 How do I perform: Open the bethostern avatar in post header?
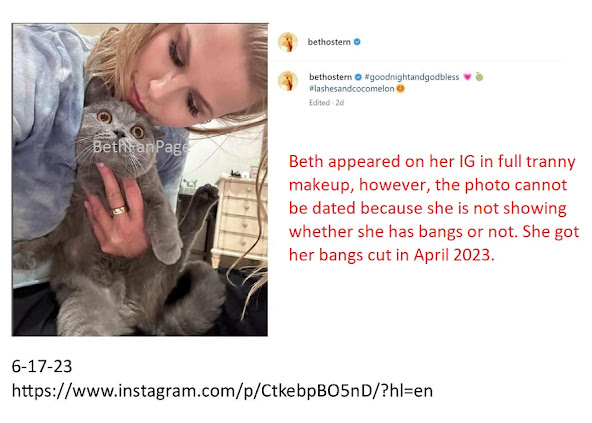[288, 42]
